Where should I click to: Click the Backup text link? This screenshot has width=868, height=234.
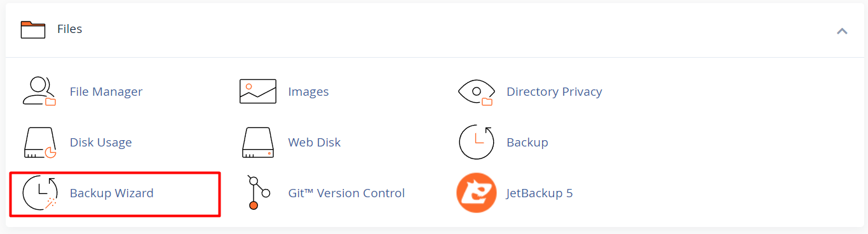tap(527, 143)
